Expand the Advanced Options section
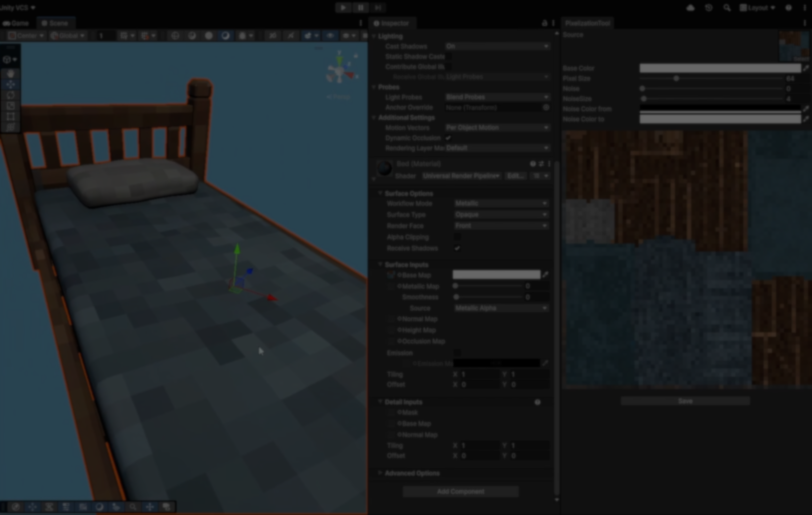812x515 pixels. point(412,473)
